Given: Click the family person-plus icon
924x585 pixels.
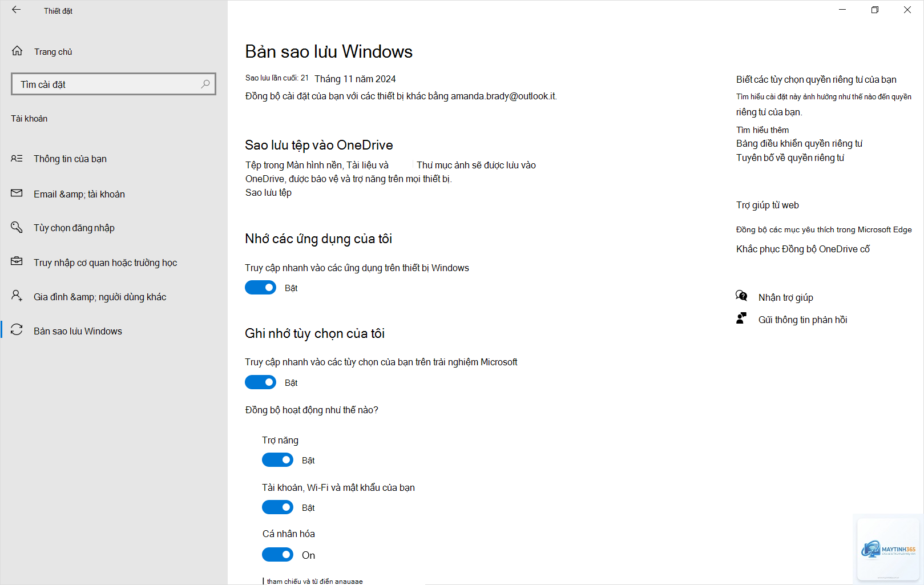Looking at the screenshot, I should (17, 296).
